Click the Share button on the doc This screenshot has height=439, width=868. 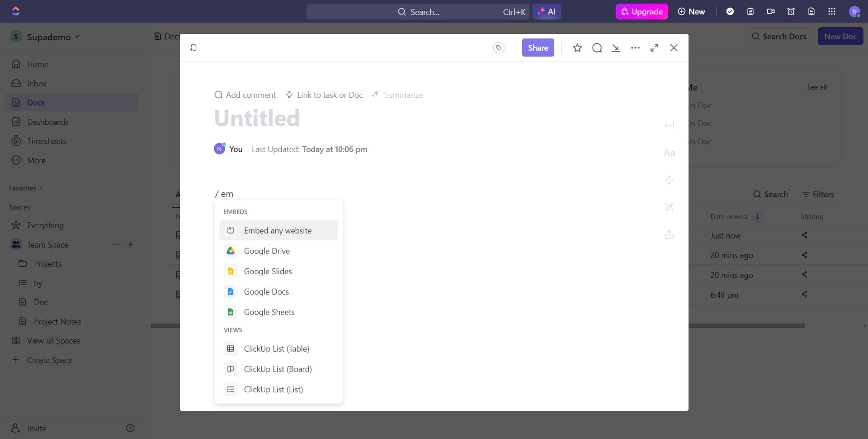pos(538,48)
